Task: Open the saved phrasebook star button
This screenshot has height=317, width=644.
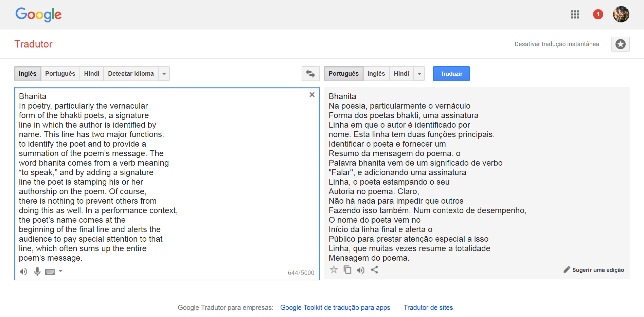Action: point(620,44)
